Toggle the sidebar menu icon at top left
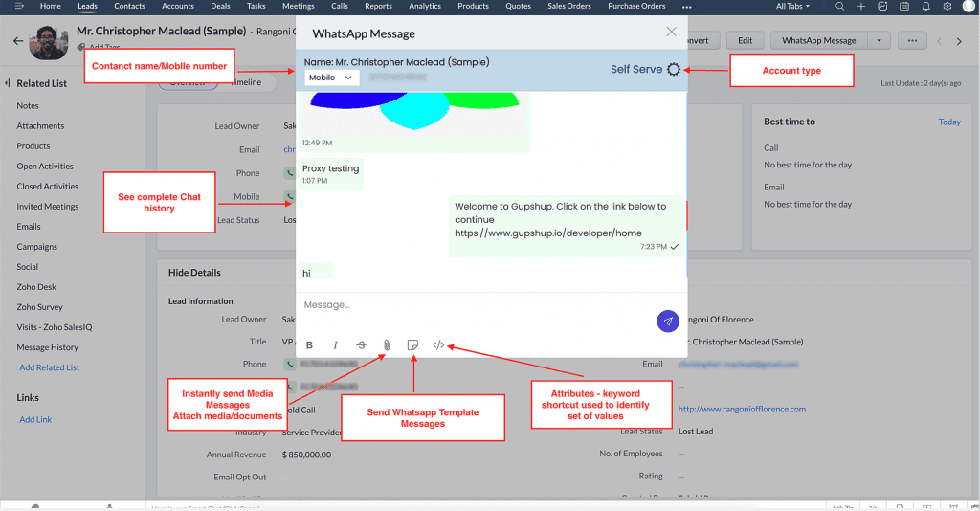The height and width of the screenshot is (511, 980). (x=19, y=7)
